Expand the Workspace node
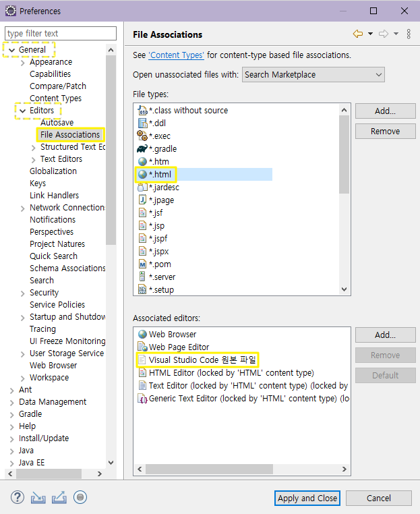 point(23,378)
